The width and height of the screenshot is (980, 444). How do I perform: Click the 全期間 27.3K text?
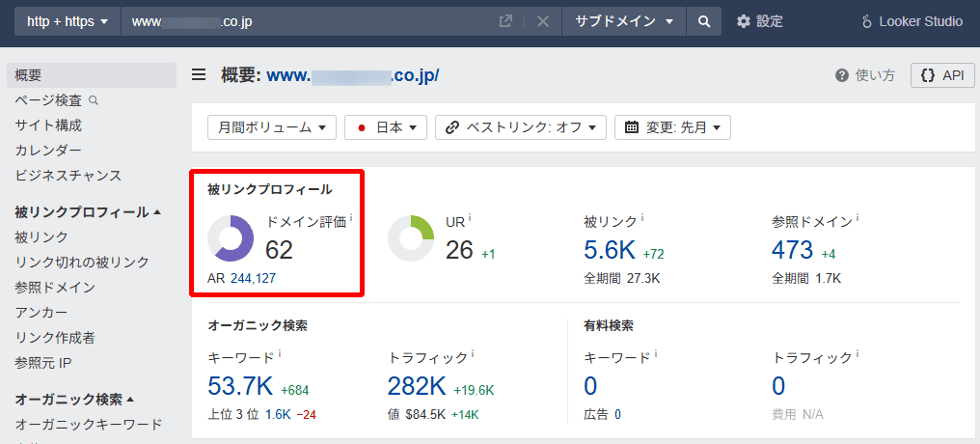click(x=621, y=278)
